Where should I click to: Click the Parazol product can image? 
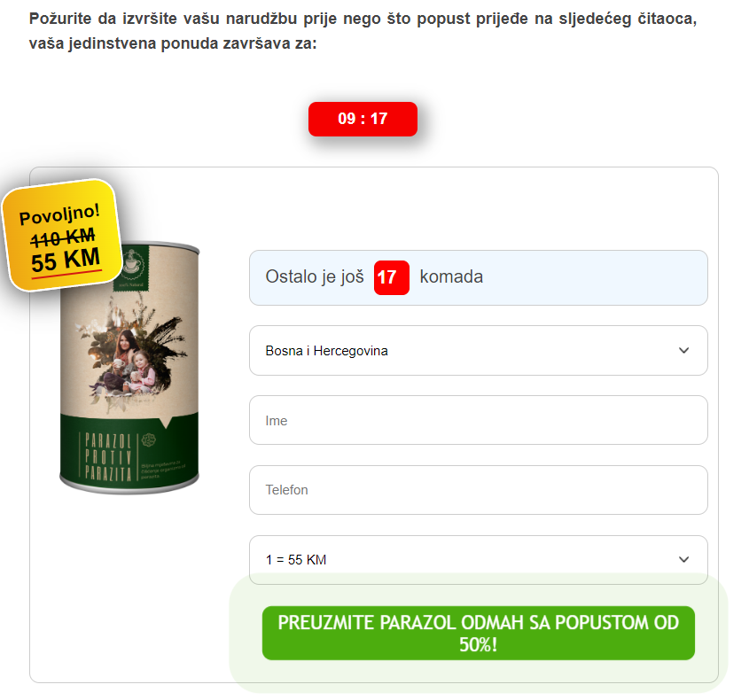coord(129,368)
